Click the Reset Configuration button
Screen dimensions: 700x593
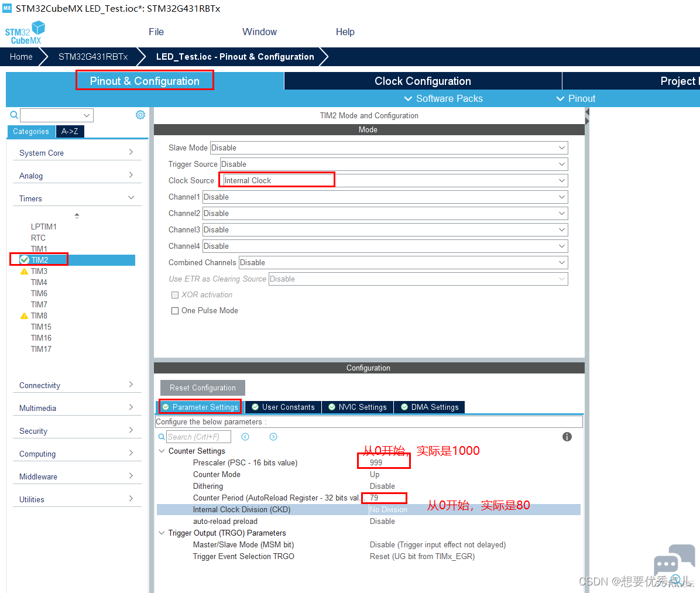pyautogui.click(x=203, y=388)
